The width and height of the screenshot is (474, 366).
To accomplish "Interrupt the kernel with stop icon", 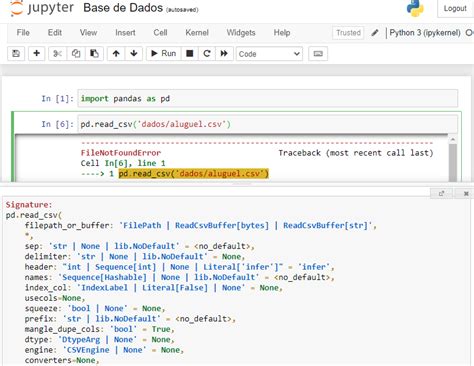I will [190, 53].
